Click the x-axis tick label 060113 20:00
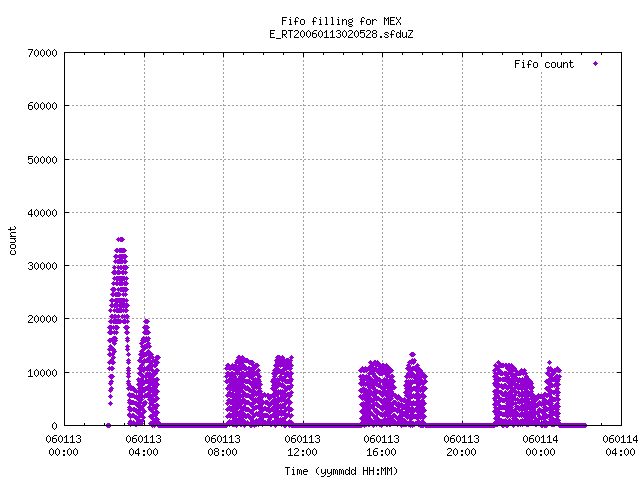This screenshot has width=640, height=480. pyautogui.click(x=461, y=446)
